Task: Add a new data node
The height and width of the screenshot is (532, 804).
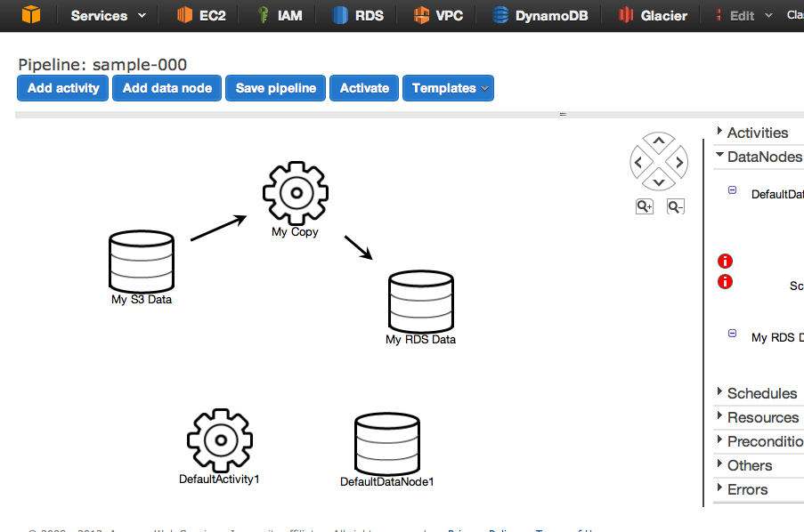Action: [166, 88]
